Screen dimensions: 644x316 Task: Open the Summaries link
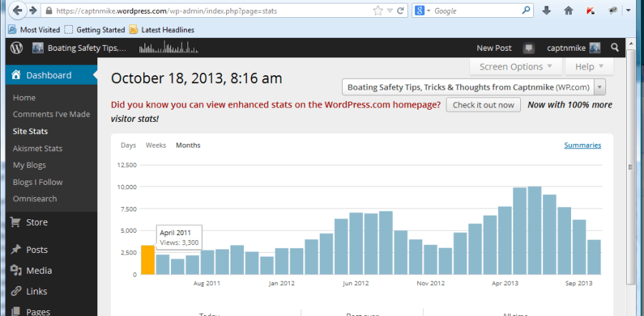[582, 145]
